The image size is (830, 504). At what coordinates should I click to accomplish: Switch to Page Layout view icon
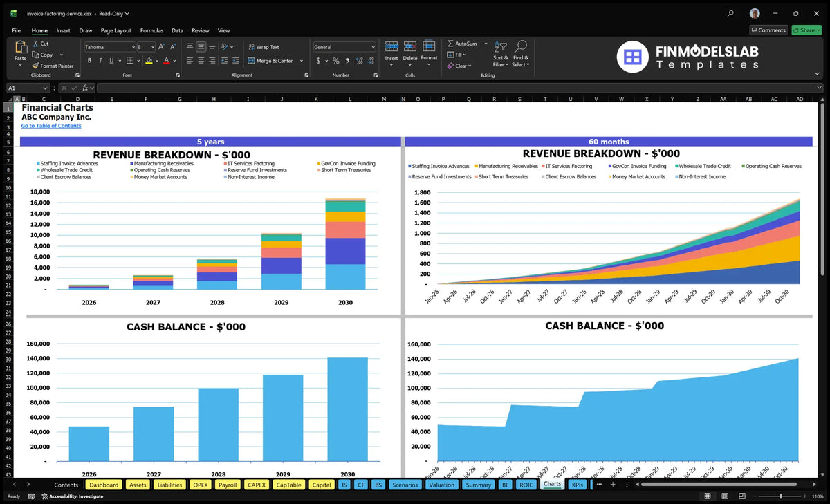[723, 496]
